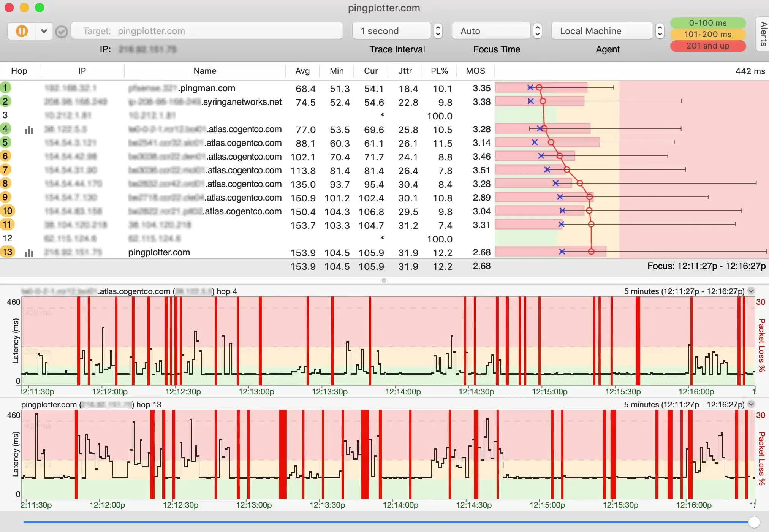
Task: Click the timeline slider handle at bottom
Action: coord(754,522)
